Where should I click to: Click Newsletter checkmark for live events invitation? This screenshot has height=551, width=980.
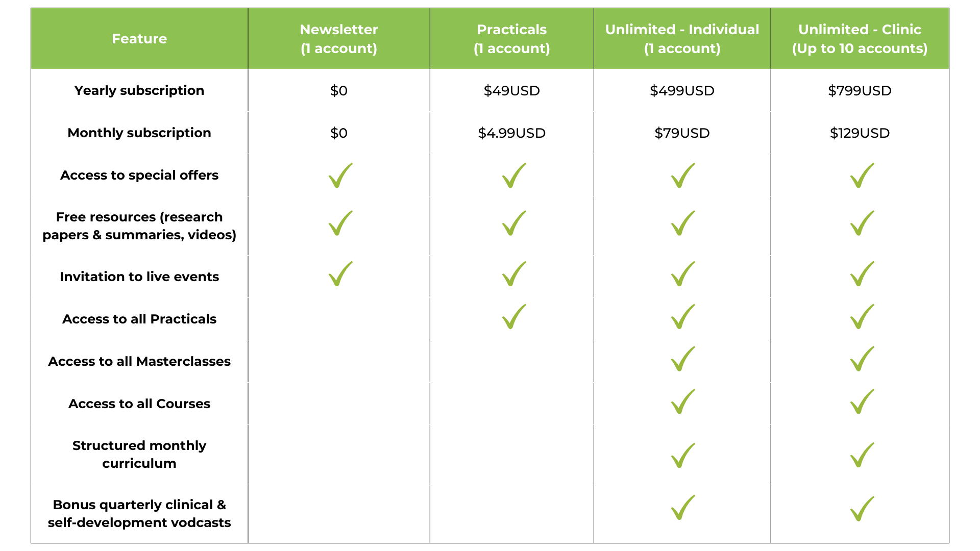point(340,274)
